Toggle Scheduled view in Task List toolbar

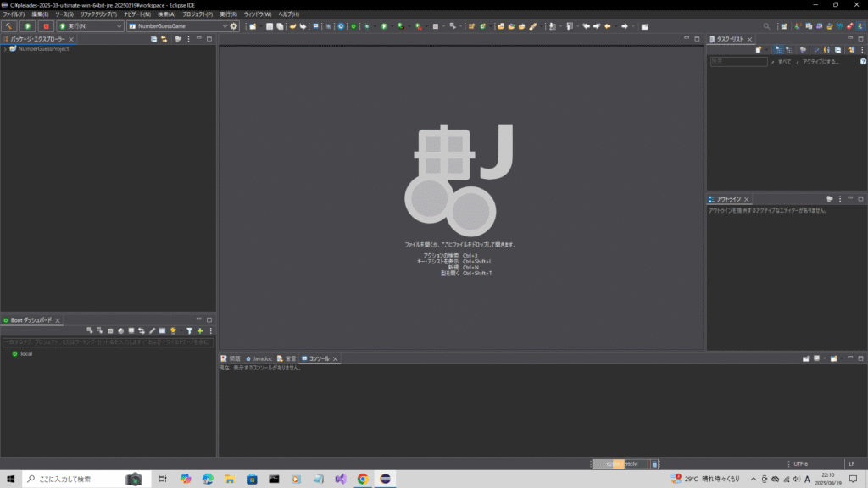click(789, 50)
